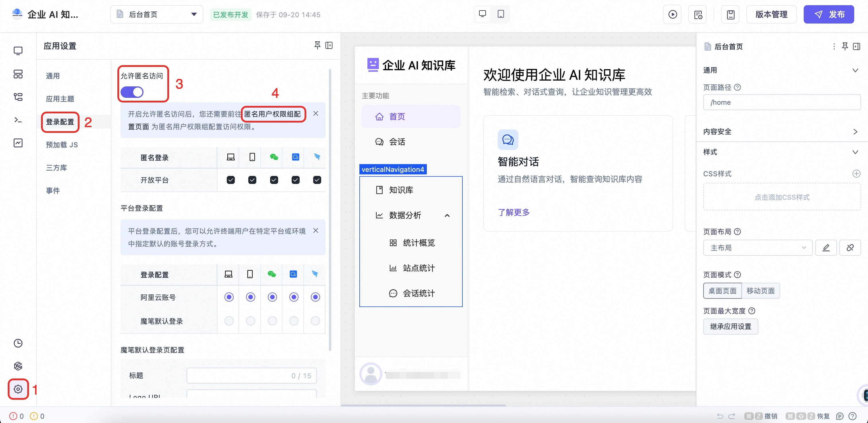Select 魔笔默认登录 radio for desktop column
Viewport: 868px width, 423px height.
(x=229, y=321)
